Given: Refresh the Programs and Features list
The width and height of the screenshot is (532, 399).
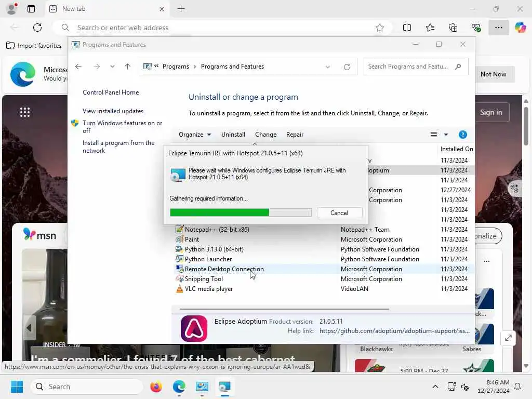Looking at the screenshot, I should 347,67.
